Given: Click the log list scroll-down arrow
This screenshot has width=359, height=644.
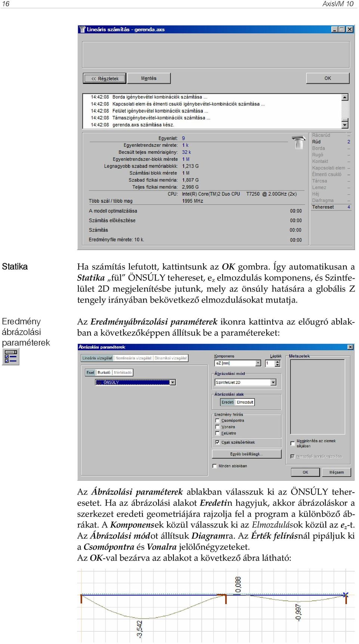Looking at the screenshot, I should click(345, 125).
